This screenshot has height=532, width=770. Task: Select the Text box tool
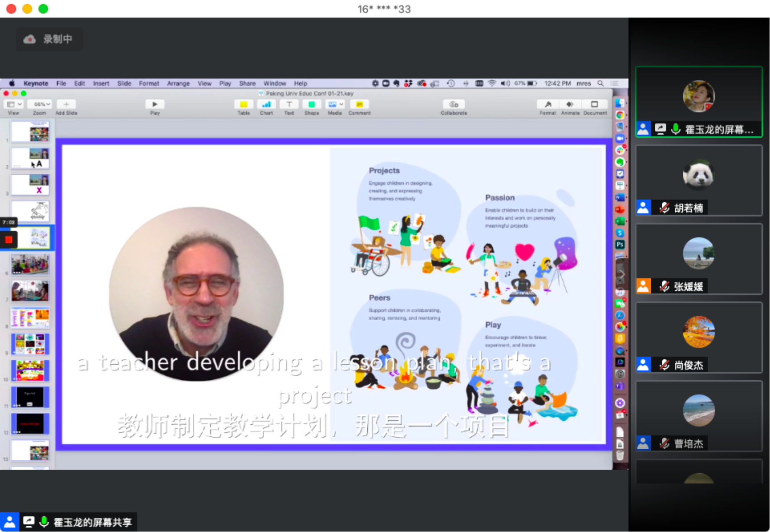[x=289, y=105]
